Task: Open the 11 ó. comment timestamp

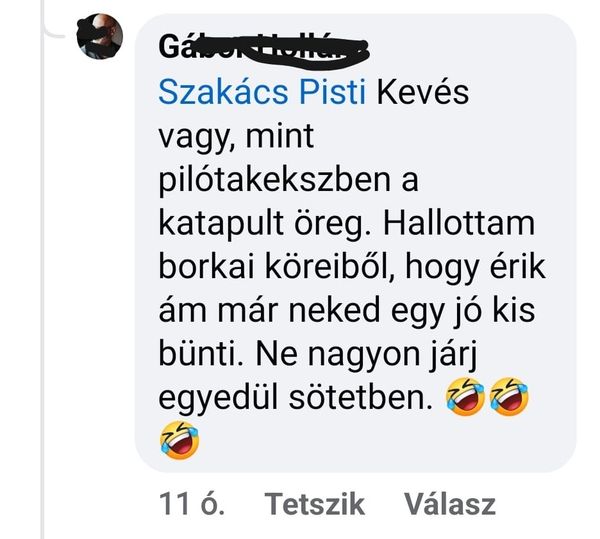Action: (191, 504)
